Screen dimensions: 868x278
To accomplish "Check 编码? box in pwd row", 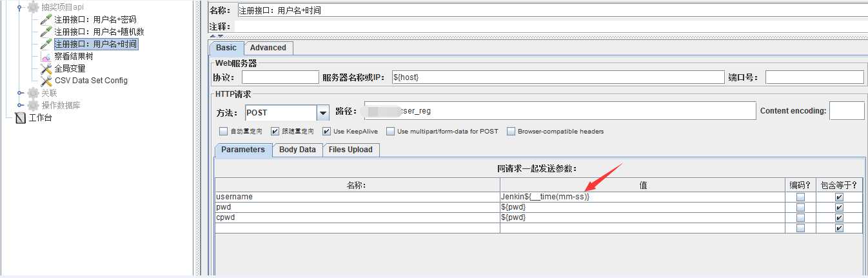I will (x=800, y=208).
